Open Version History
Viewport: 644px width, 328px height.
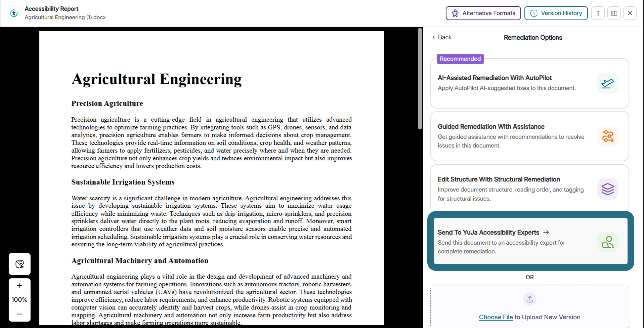pos(556,13)
